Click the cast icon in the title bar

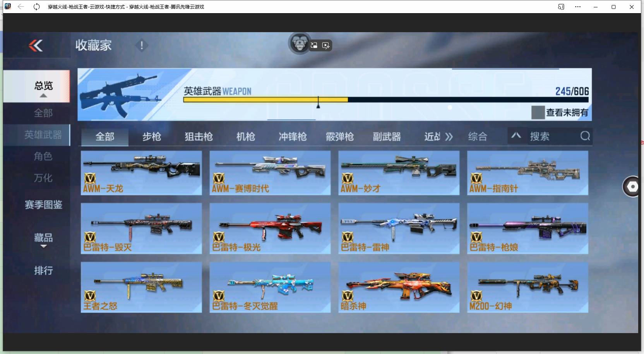click(x=561, y=7)
